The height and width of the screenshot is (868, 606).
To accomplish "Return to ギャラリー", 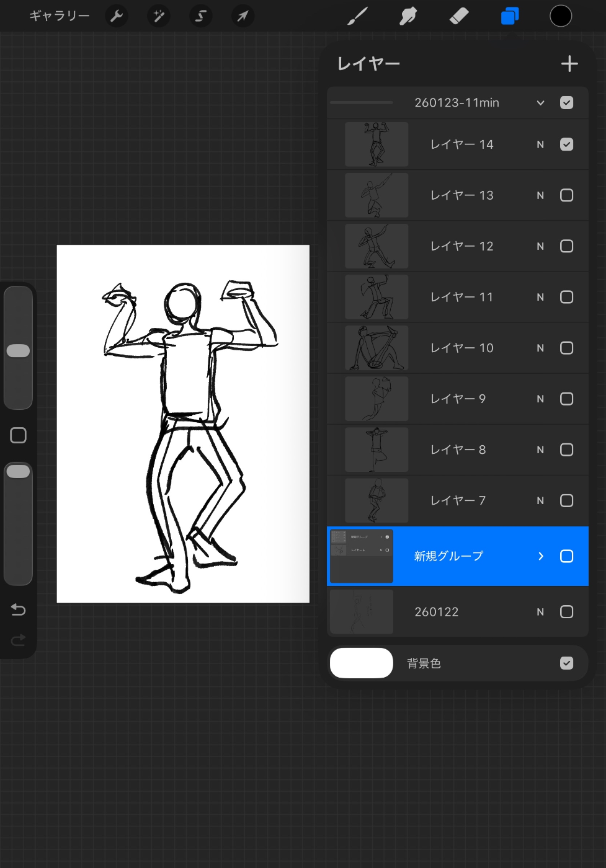I will click(x=60, y=16).
